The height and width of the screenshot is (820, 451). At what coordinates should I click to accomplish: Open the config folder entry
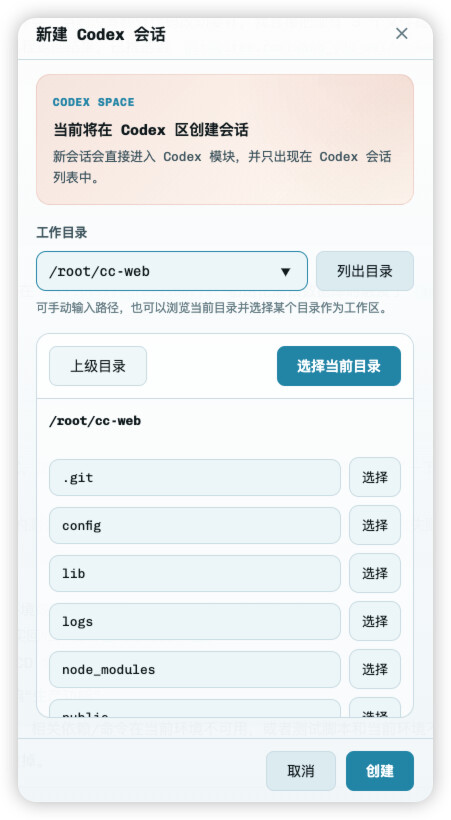coord(195,526)
